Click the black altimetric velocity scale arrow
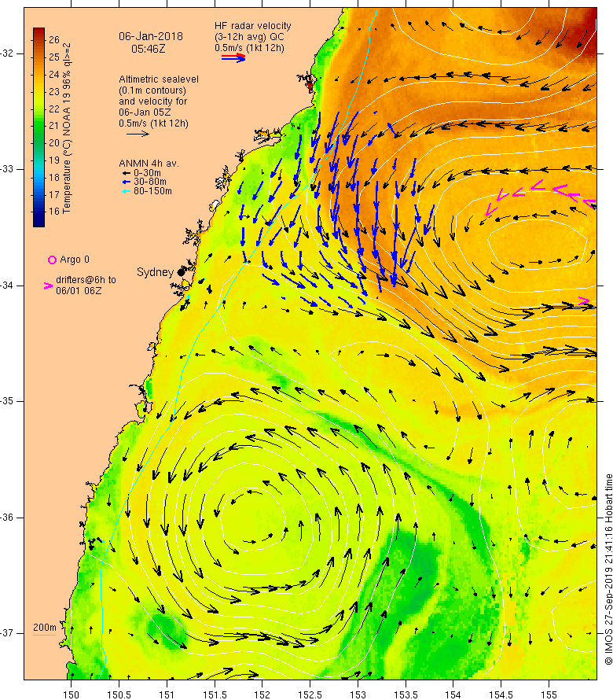613x700 pixels. (x=138, y=134)
